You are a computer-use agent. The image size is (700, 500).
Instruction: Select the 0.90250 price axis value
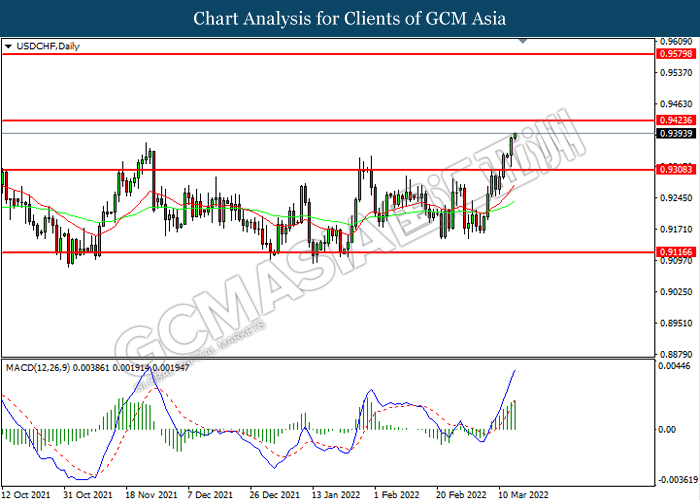[x=676, y=292]
